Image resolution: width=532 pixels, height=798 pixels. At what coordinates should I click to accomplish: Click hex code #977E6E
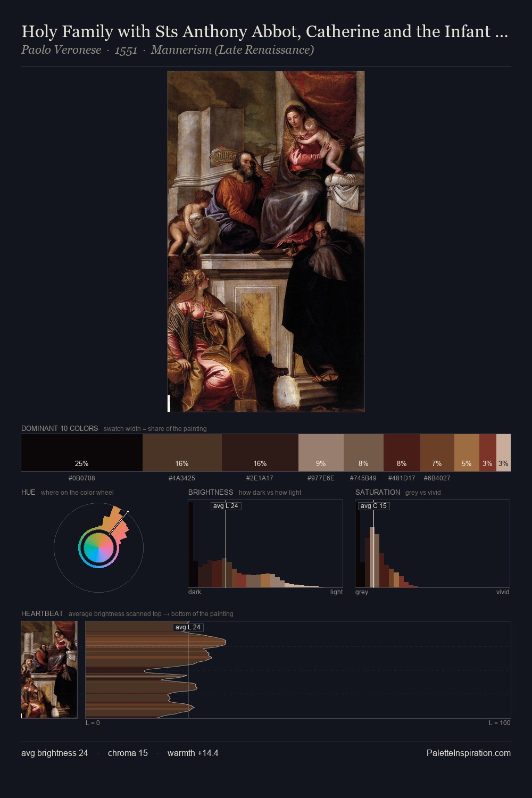(x=321, y=478)
